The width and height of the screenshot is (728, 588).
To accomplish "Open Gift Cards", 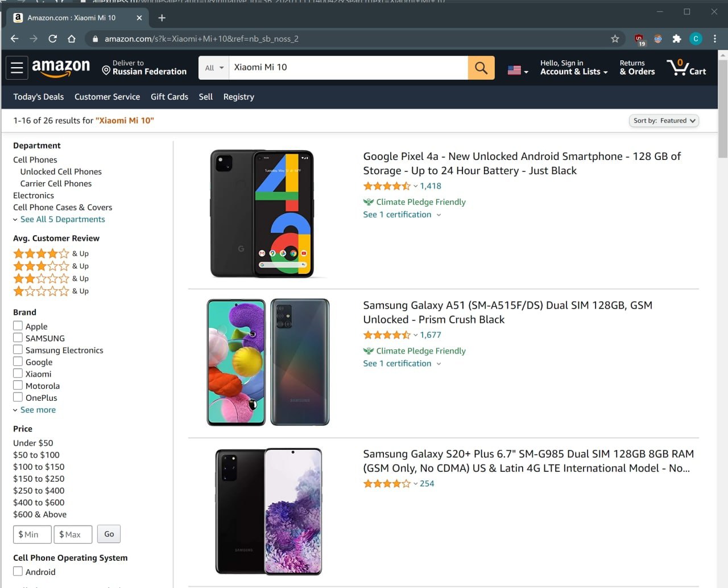I will [169, 97].
